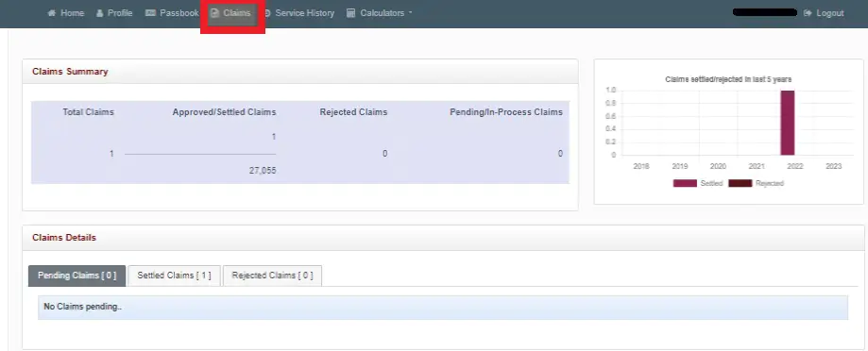This screenshot has height=351, width=868.
Task: Switch to Settled Claims tab
Action: pyautogui.click(x=174, y=276)
